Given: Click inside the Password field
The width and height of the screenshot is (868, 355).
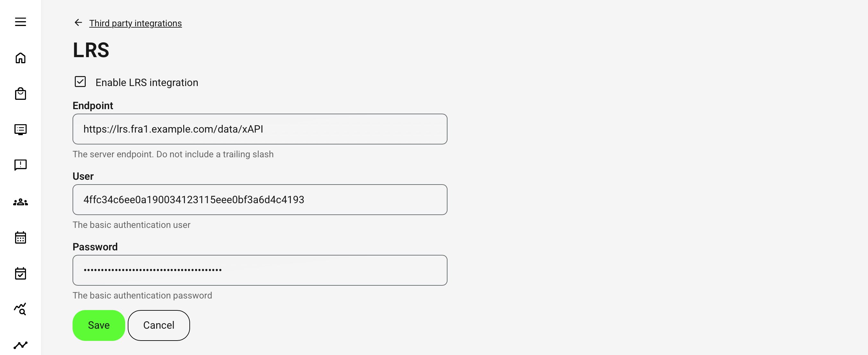Looking at the screenshot, I should 259,270.
